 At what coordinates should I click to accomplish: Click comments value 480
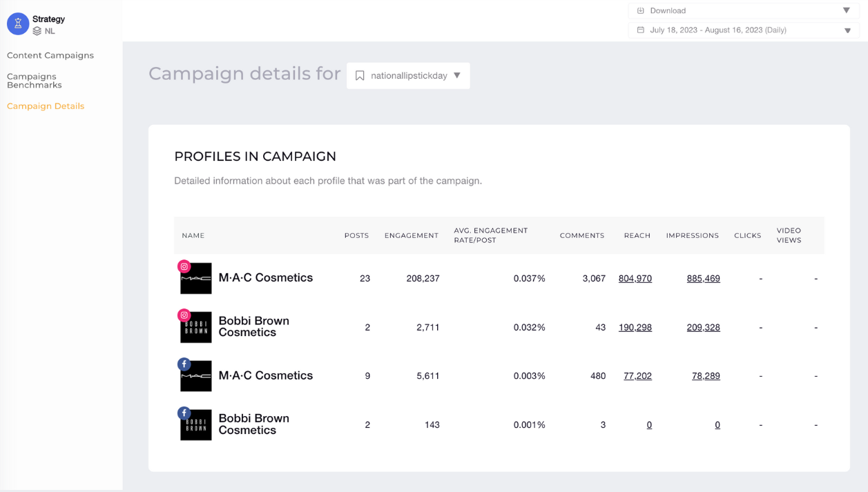click(598, 376)
